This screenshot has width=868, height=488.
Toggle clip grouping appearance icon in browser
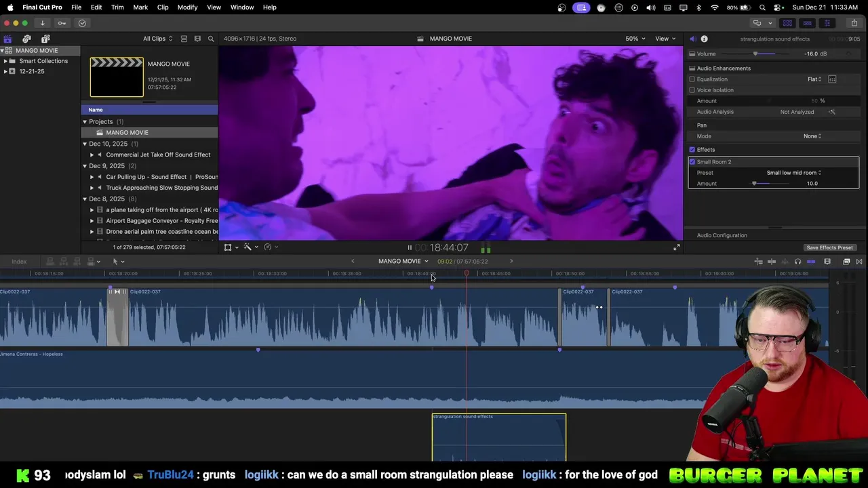point(184,39)
